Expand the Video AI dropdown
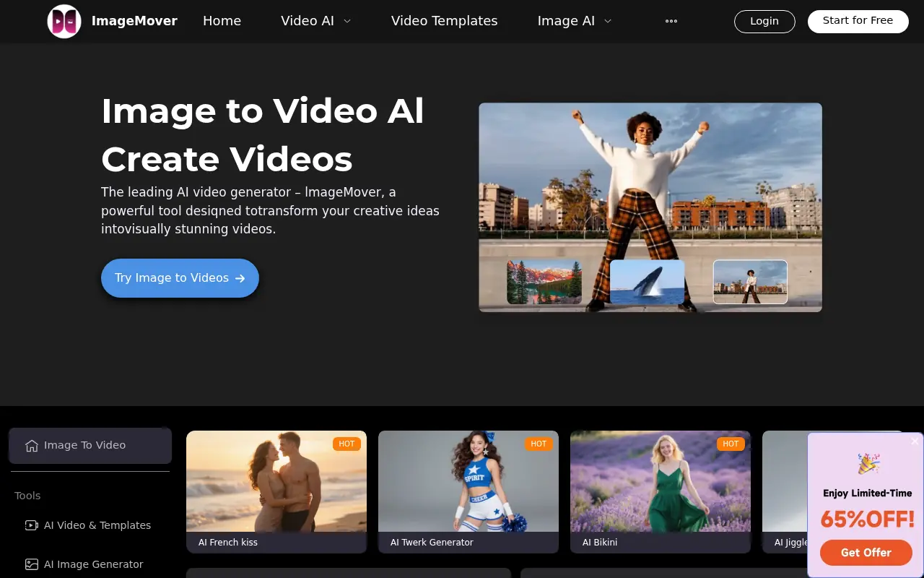This screenshot has height=578, width=924. click(x=315, y=21)
